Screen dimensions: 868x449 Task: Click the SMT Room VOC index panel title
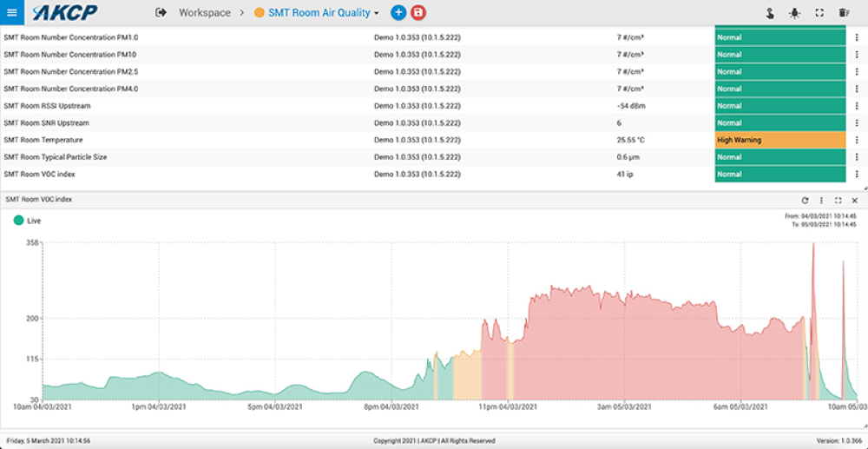(39, 199)
